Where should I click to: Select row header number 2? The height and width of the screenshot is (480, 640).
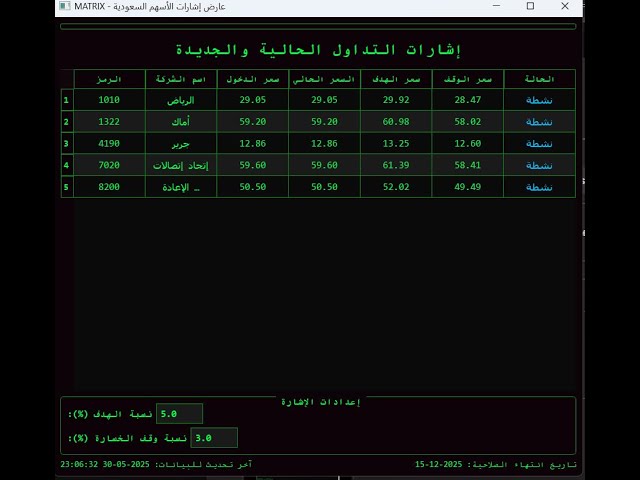pyautogui.click(x=67, y=122)
